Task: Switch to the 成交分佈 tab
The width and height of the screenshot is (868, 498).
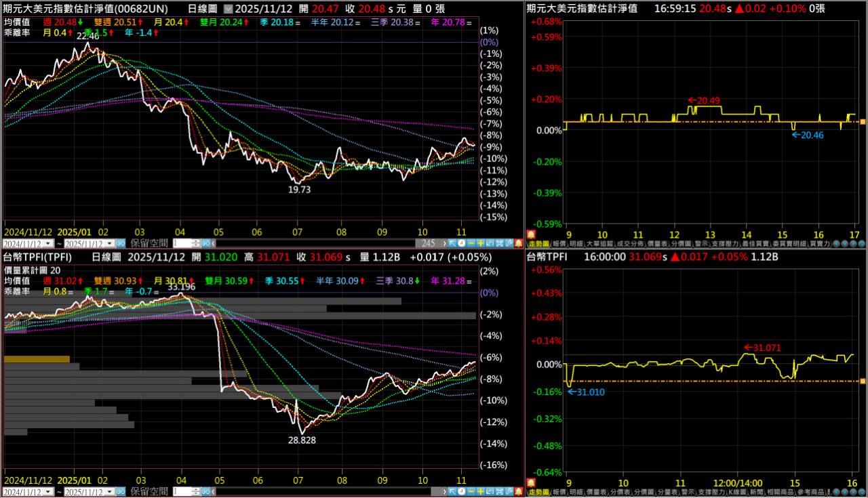Action: pos(629,244)
